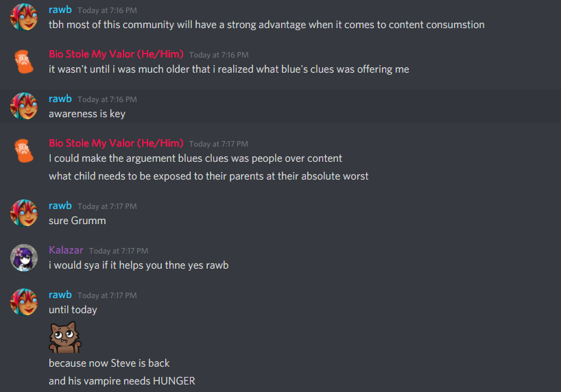Click timestamp on Kalazar's message
The height and width of the screenshot is (392, 561).
(x=119, y=251)
